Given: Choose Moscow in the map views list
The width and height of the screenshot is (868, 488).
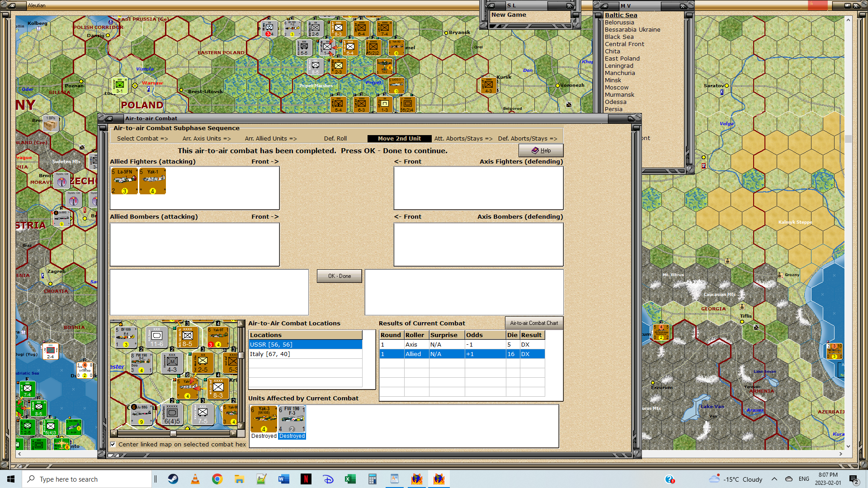Looking at the screenshot, I should click(617, 87).
